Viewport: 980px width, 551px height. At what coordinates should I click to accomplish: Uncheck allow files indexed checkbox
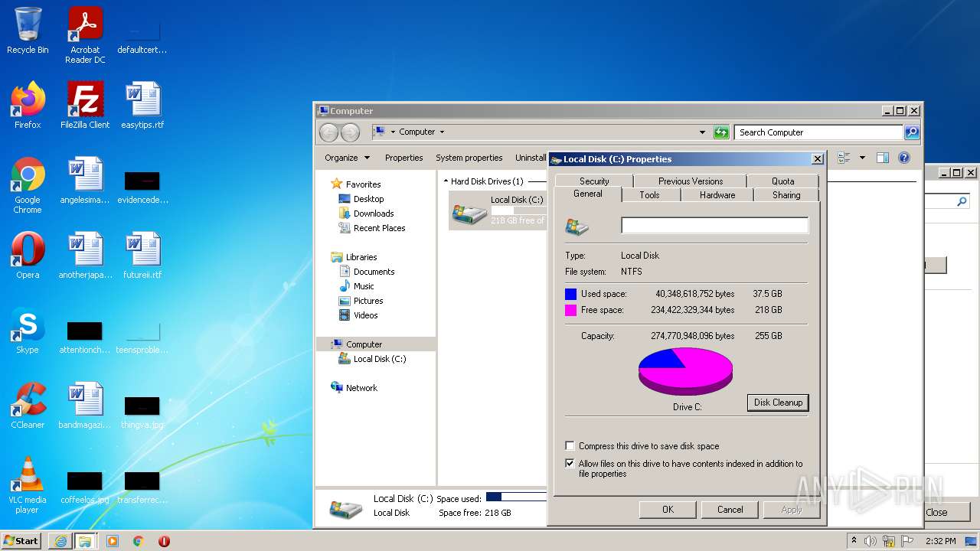[570, 464]
